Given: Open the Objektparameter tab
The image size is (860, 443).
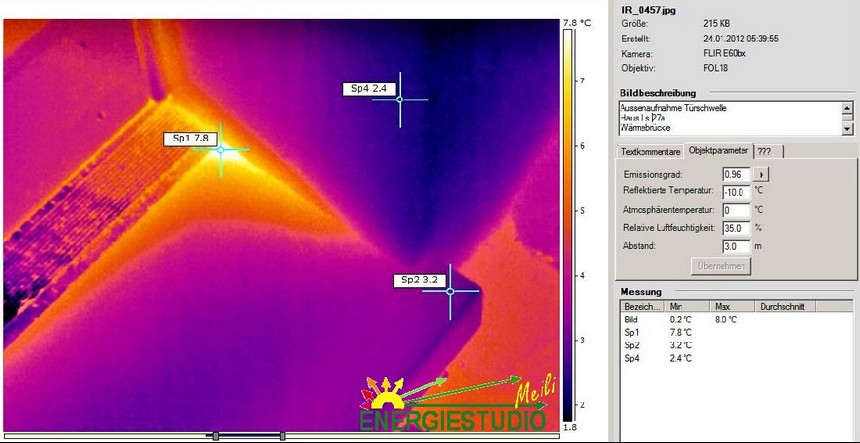Looking at the screenshot, I should 718,151.
